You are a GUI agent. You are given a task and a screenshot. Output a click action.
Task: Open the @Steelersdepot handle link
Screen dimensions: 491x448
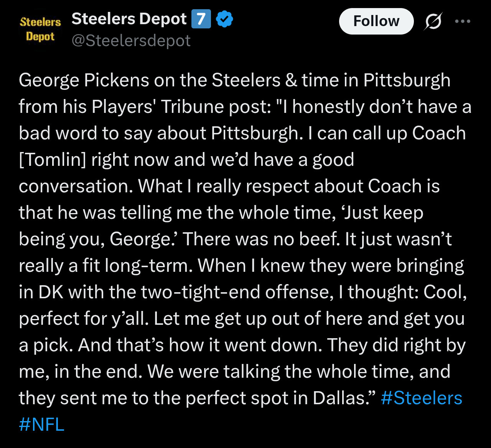coord(131,41)
